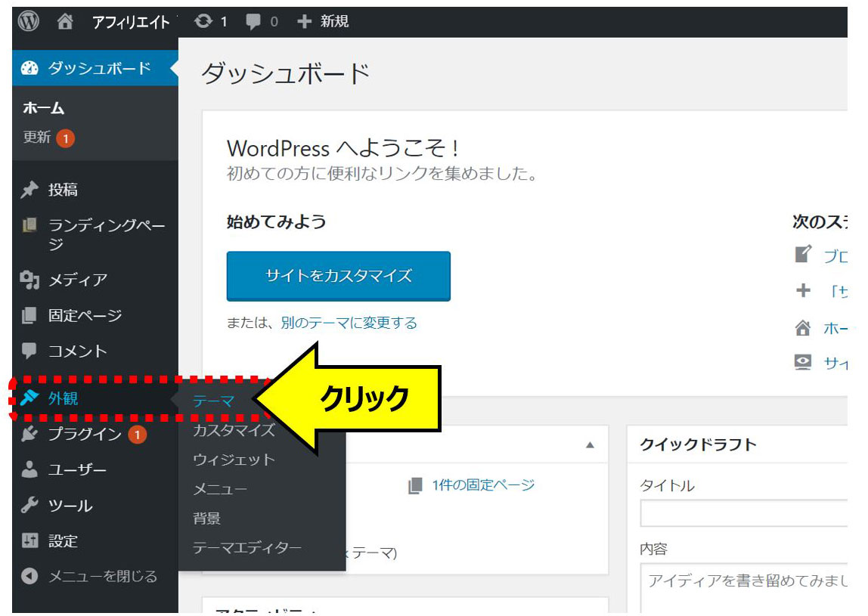Image resolution: width=868 pixels, height=616 pixels.
Task: Click the updates count 1 in toolbar
Action: [x=224, y=22]
